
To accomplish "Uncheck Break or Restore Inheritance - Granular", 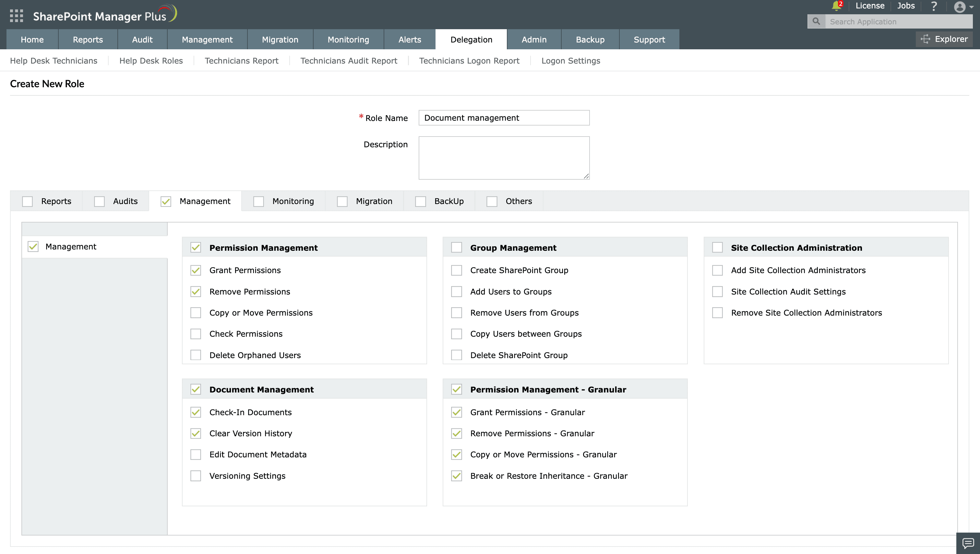I will [x=457, y=476].
